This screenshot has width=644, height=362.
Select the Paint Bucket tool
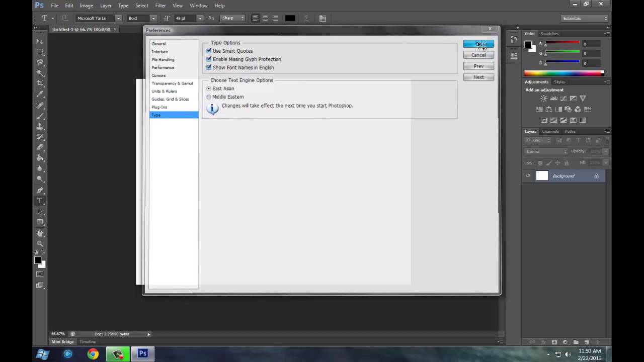pos(40,158)
